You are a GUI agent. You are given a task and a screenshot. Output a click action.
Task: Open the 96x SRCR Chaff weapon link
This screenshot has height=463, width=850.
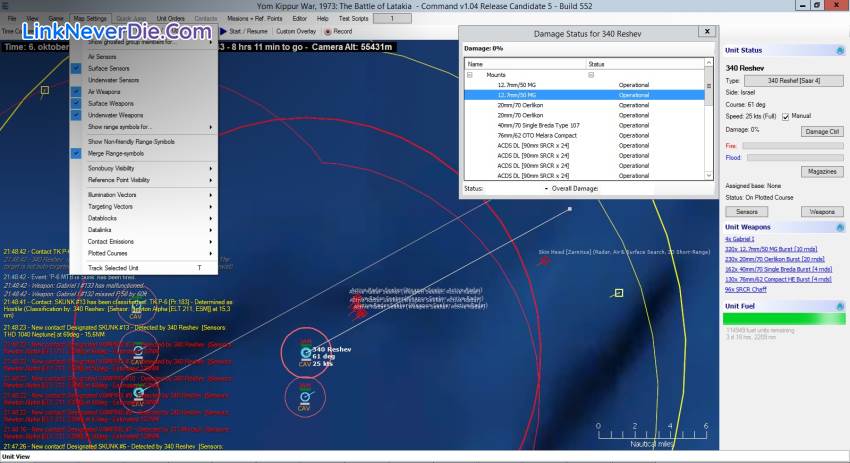(x=746, y=290)
